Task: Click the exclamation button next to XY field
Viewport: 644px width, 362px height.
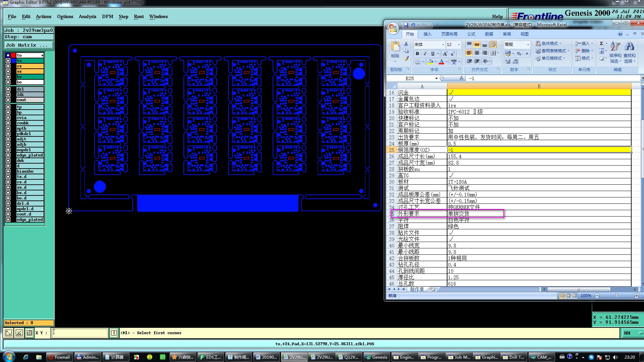Action: (114, 333)
